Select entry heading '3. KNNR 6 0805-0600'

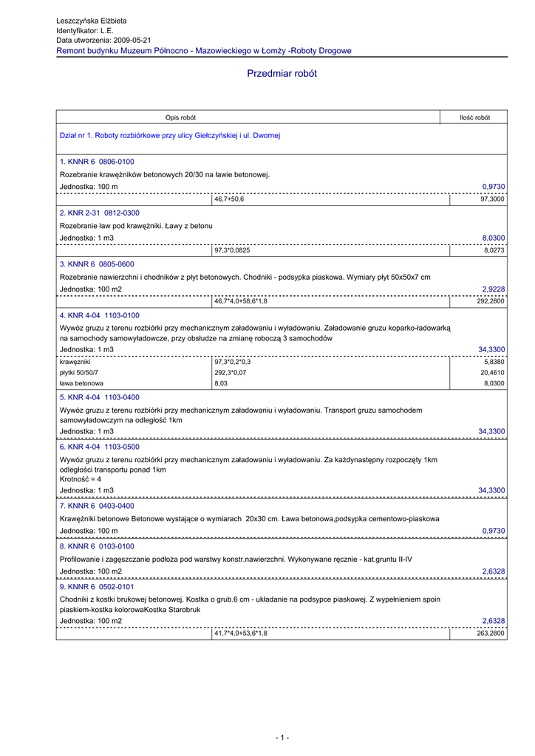pyautogui.click(x=97, y=264)
